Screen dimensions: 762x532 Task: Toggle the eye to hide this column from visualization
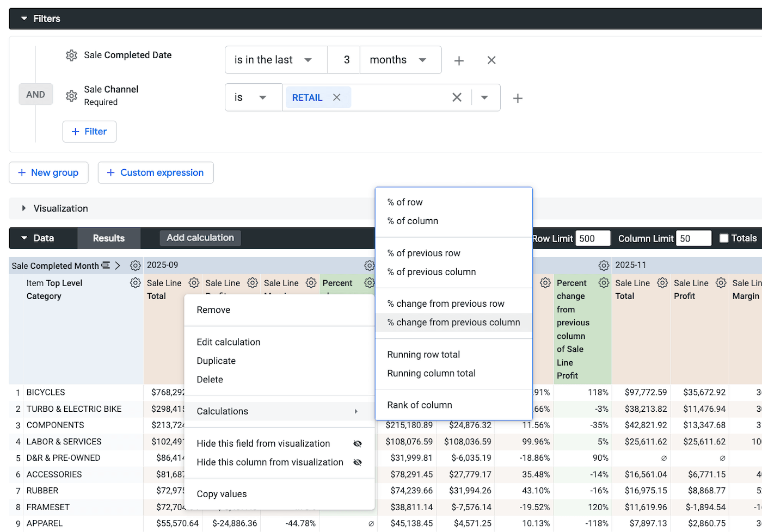pos(358,462)
